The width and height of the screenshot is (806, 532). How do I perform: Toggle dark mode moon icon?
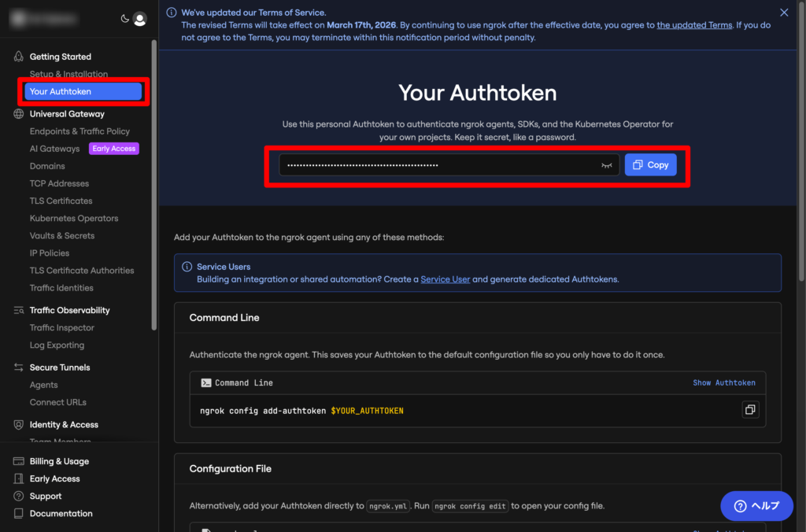[x=124, y=19]
